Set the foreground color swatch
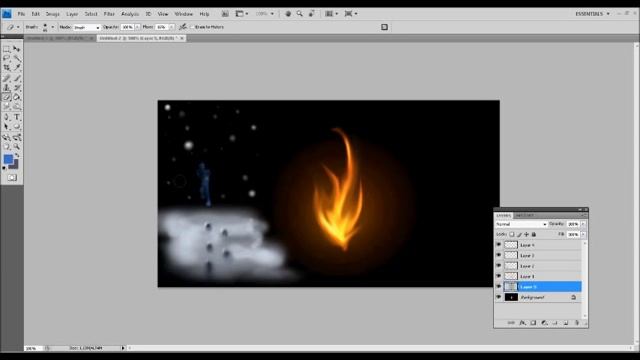Screen dimensions: 640x360 click(x=8, y=159)
